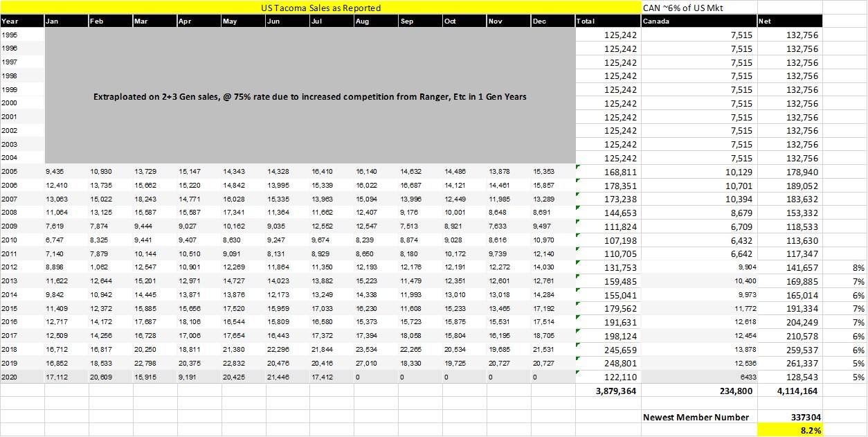The width and height of the screenshot is (868, 437).
Task: Click 2005 Net cell 178,940
Action: 790,172
